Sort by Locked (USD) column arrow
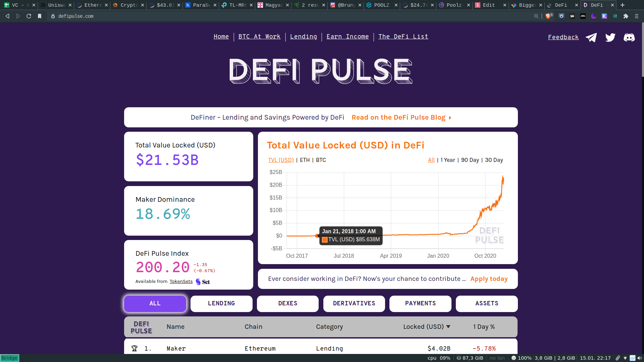Image resolution: width=644 pixels, height=362 pixels. click(448, 327)
